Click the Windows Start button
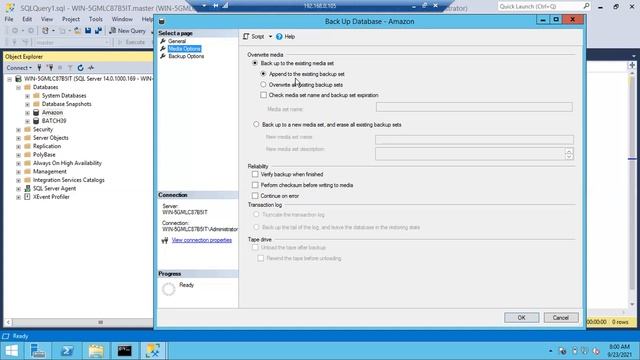This screenshot has height=360, width=640. pos(12,351)
